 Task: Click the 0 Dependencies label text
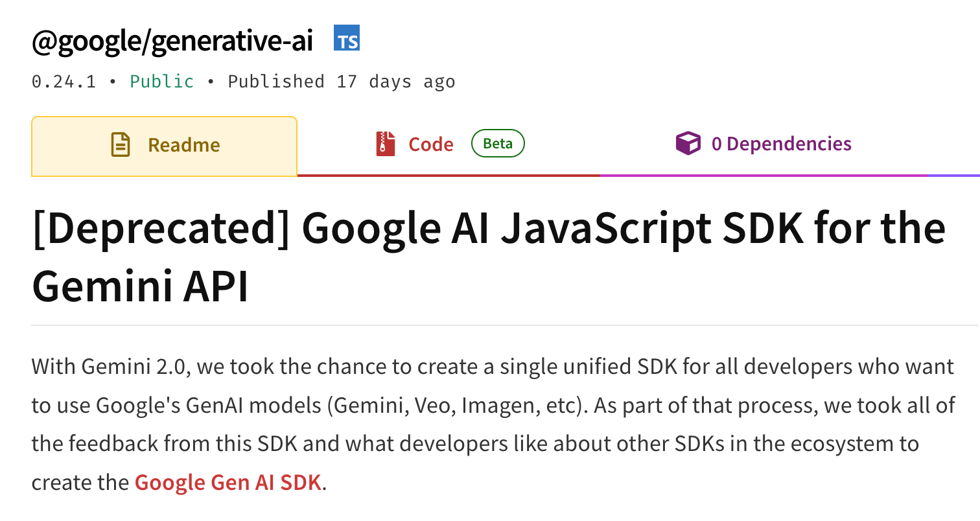point(780,143)
